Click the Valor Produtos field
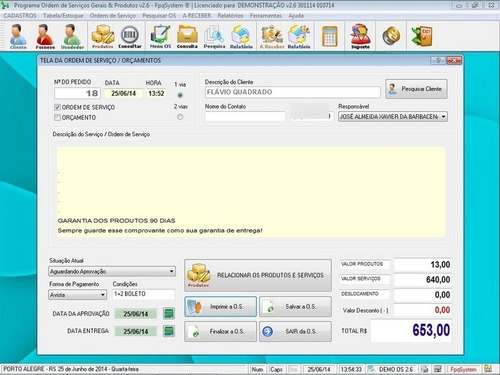Screen dimensions: 500x375 (x=423, y=265)
